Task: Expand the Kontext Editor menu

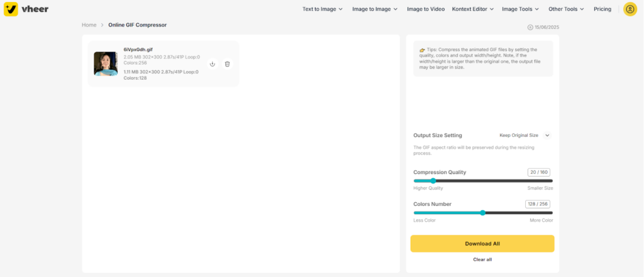Action: pos(473,9)
